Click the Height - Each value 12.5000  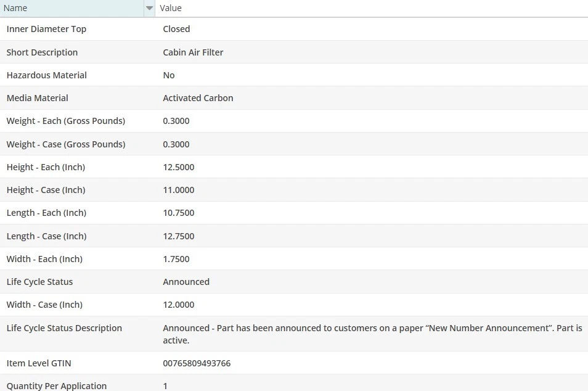pos(179,167)
